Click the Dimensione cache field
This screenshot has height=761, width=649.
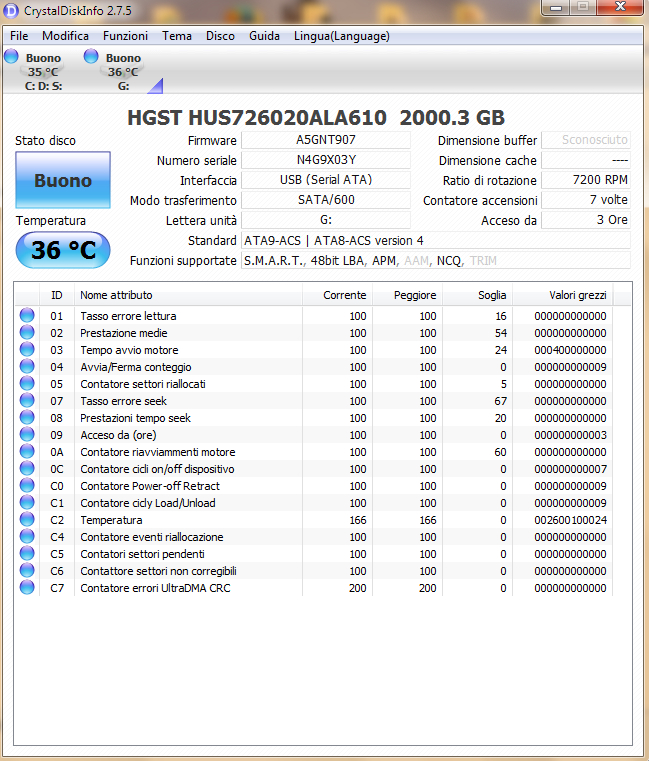pyautogui.click(x=586, y=160)
